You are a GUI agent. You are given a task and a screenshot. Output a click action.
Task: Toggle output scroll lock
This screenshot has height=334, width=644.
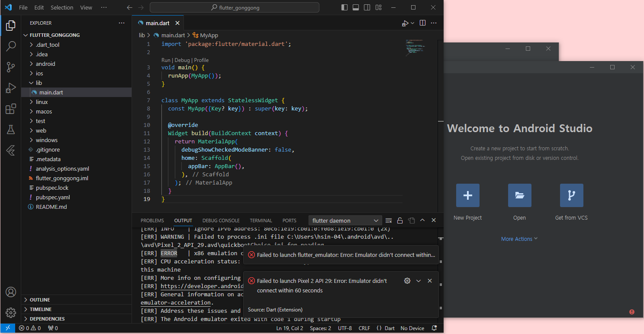tap(400, 221)
